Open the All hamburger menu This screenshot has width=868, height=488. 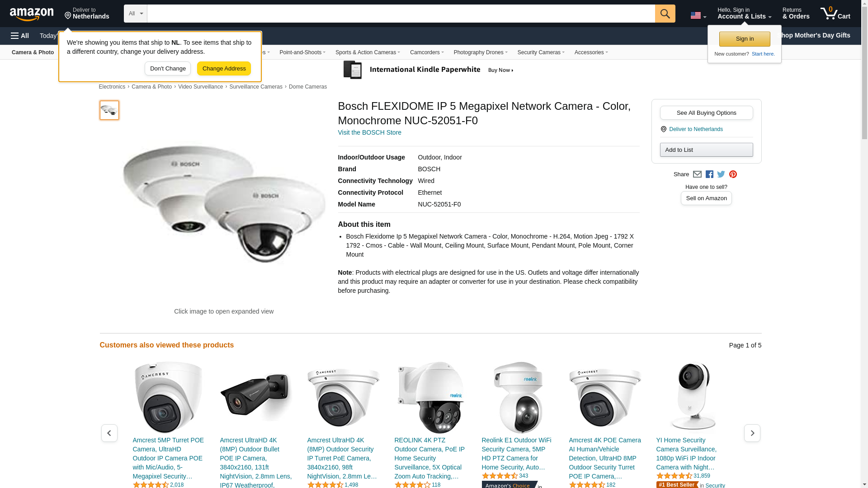20,36
